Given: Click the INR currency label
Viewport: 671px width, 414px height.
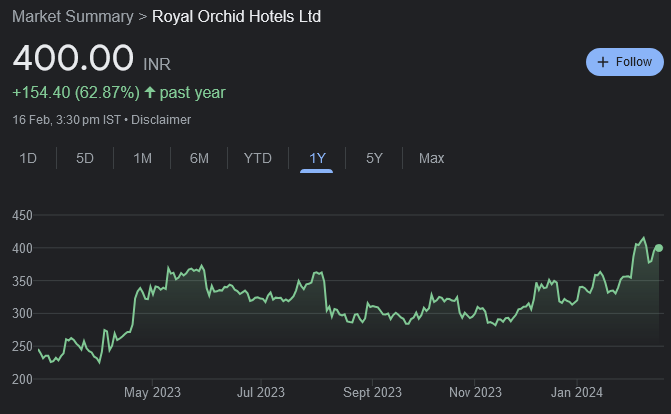Looking at the screenshot, I should 157,65.
